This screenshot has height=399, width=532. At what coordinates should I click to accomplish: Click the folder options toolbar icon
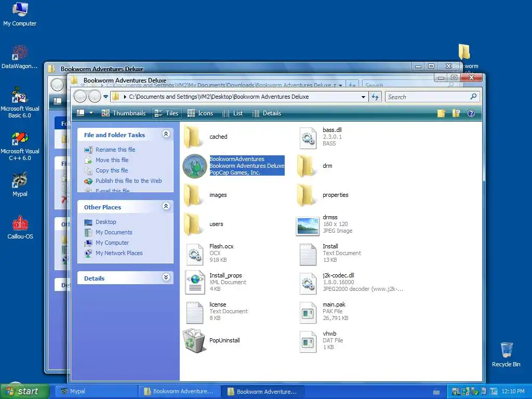click(x=456, y=113)
